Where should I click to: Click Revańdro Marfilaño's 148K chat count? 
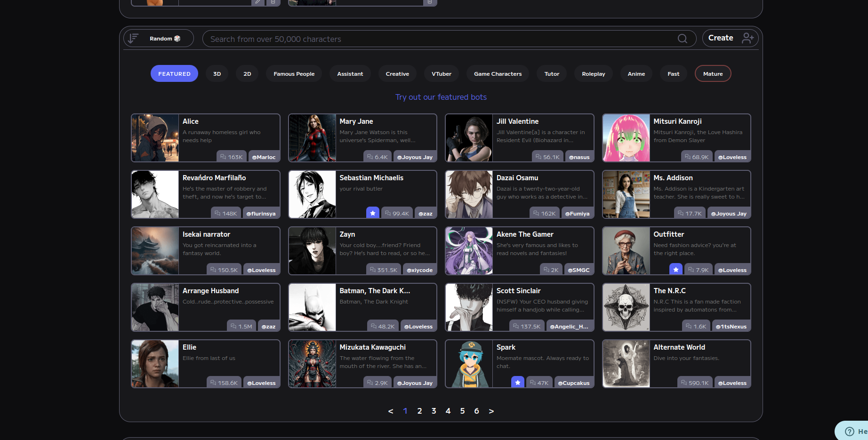pos(225,213)
